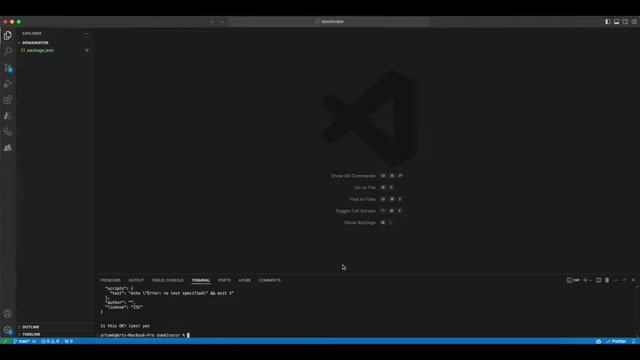Screen dimensions: 640x360
Task: Open the customize layout icon
Action: [x=634, y=22]
